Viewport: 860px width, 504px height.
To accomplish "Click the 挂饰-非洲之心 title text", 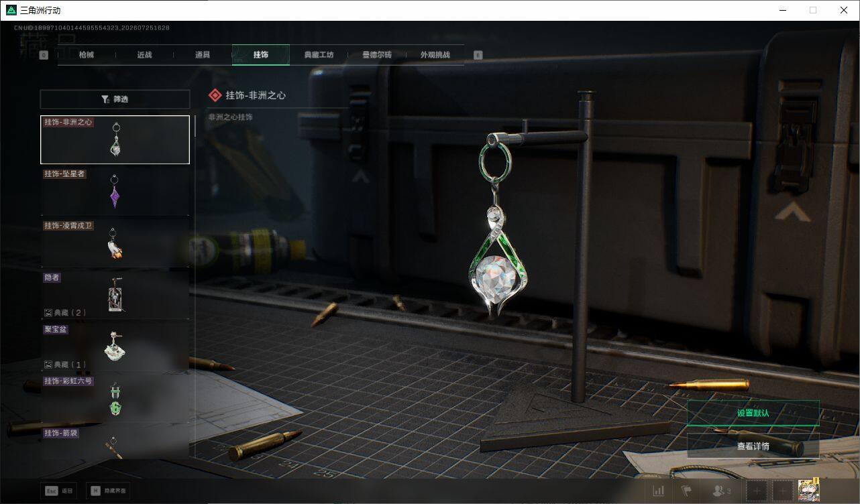I will 256,96.
